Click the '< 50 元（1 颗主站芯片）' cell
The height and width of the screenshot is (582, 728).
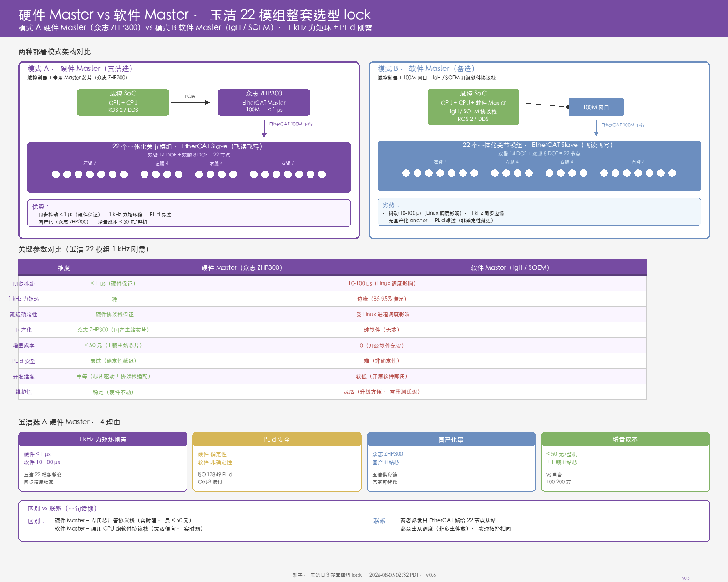coord(113,346)
